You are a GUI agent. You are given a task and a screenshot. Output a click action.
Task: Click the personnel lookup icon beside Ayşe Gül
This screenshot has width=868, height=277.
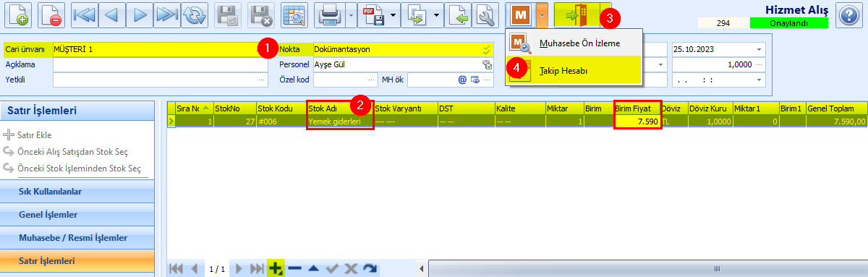pos(487,64)
